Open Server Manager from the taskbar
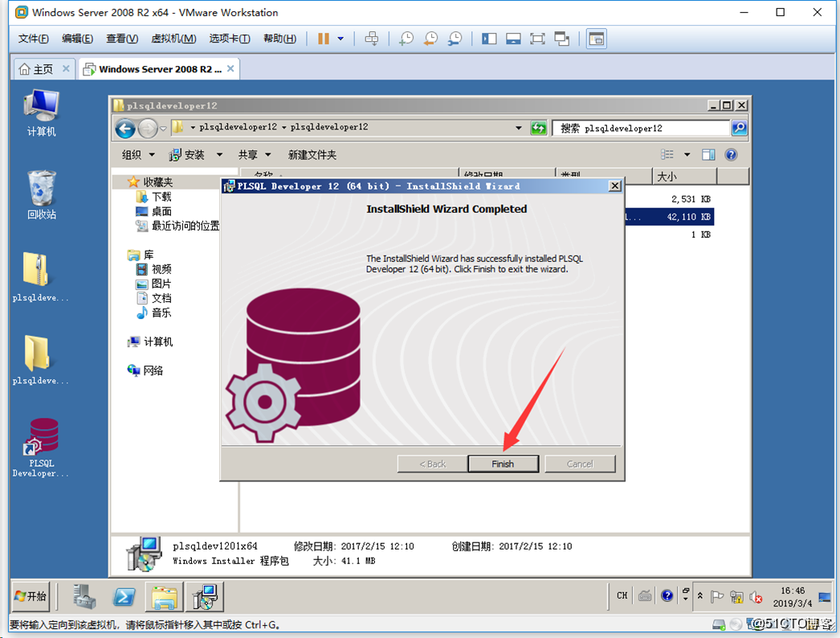Screen dimensions: 840x638 [84, 596]
